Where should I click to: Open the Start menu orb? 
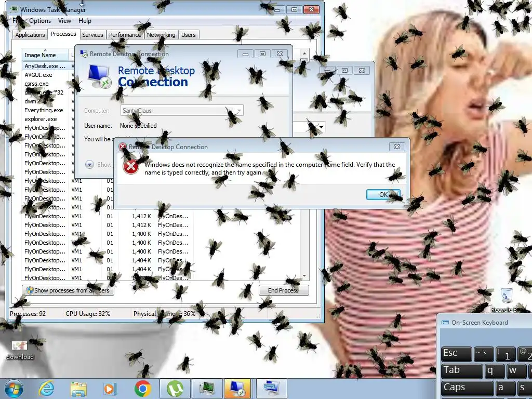(x=13, y=389)
